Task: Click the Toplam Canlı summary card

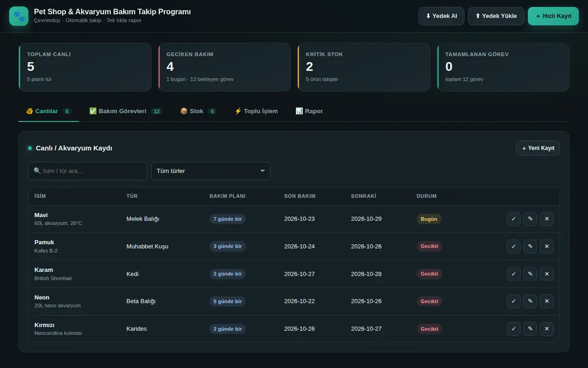Action: click(85, 67)
